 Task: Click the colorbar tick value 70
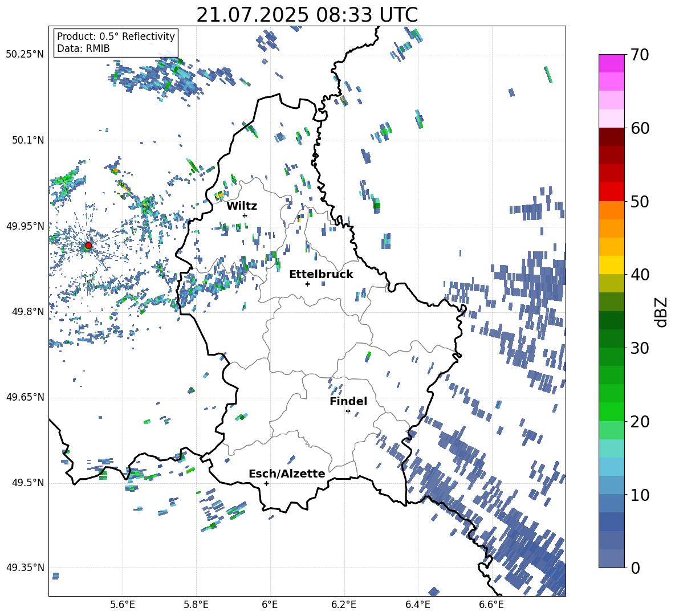[x=640, y=55]
